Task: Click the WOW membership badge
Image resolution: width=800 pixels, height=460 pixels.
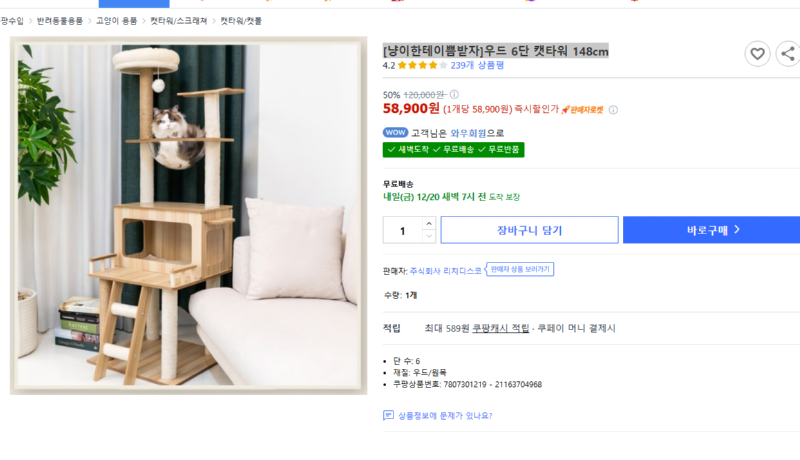Action: coord(395,133)
